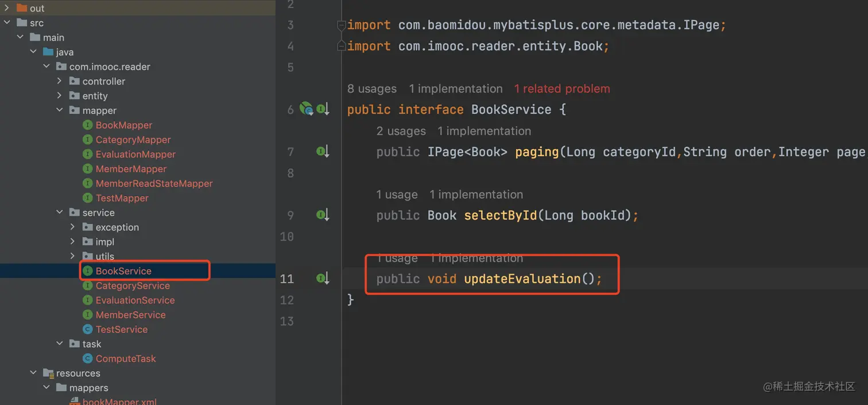The width and height of the screenshot is (868, 405).
Task: Click BookMapper's interface icon
Action: [x=88, y=125]
